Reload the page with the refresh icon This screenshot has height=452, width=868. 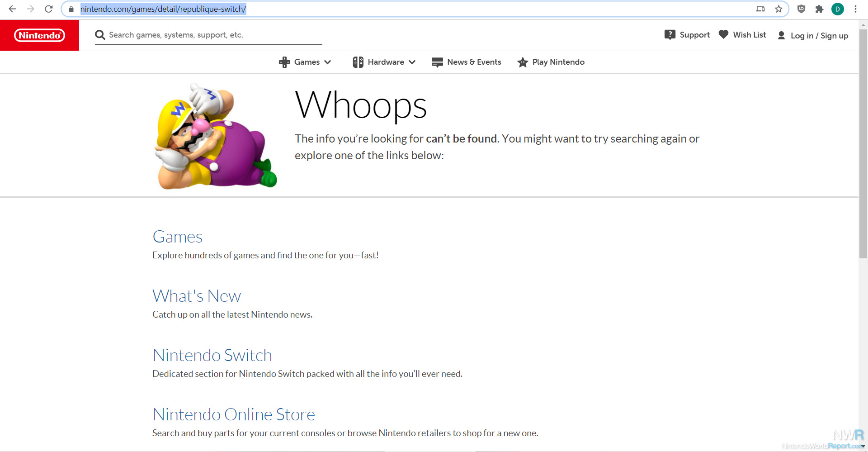point(49,9)
